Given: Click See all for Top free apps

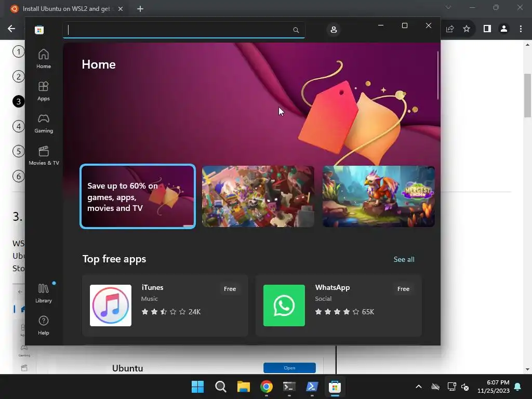Looking at the screenshot, I should 404,259.
